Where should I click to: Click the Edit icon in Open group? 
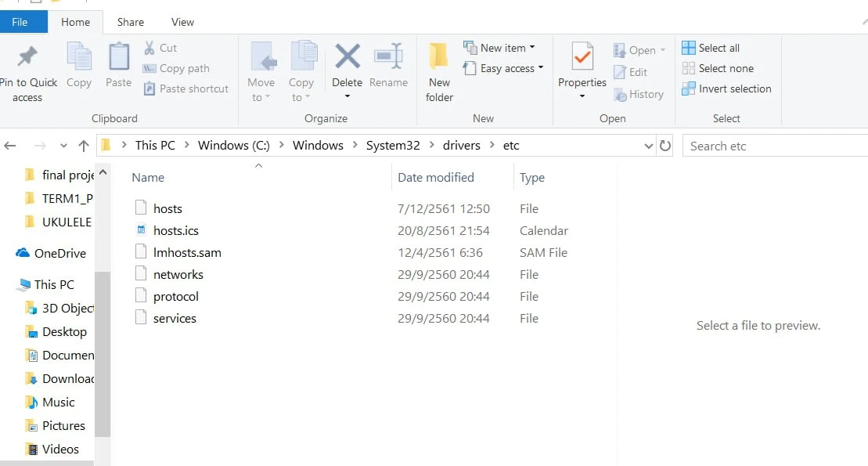619,72
